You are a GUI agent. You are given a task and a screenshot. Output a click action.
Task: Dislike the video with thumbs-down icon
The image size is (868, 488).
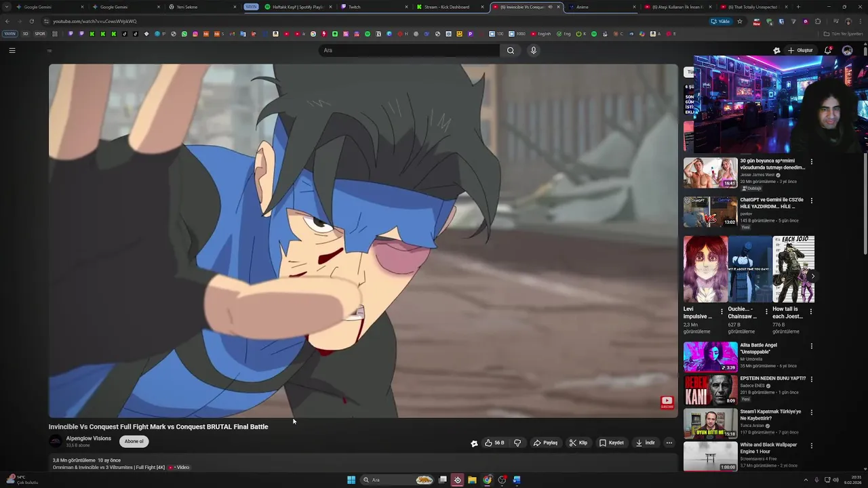tap(517, 443)
